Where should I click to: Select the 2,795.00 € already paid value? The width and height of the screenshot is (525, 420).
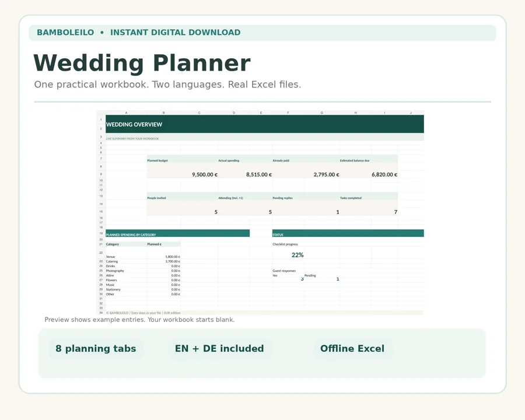click(327, 174)
